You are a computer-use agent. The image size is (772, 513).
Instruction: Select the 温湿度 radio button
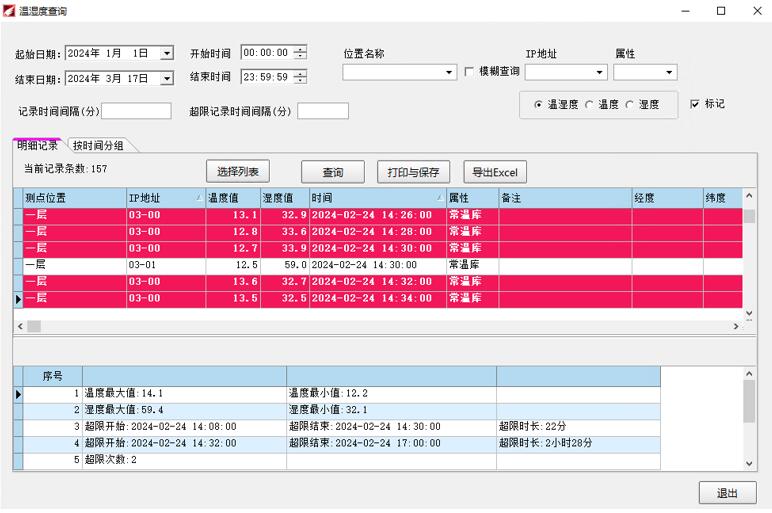point(539,105)
